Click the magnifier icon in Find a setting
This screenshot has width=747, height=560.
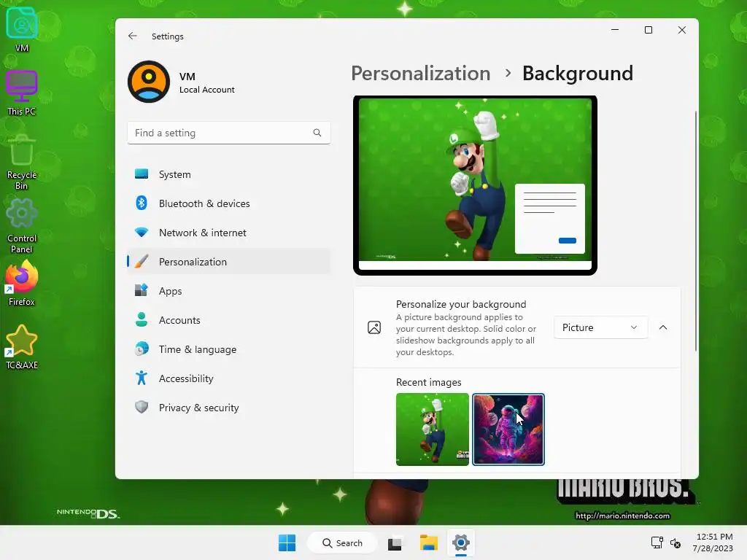click(317, 133)
